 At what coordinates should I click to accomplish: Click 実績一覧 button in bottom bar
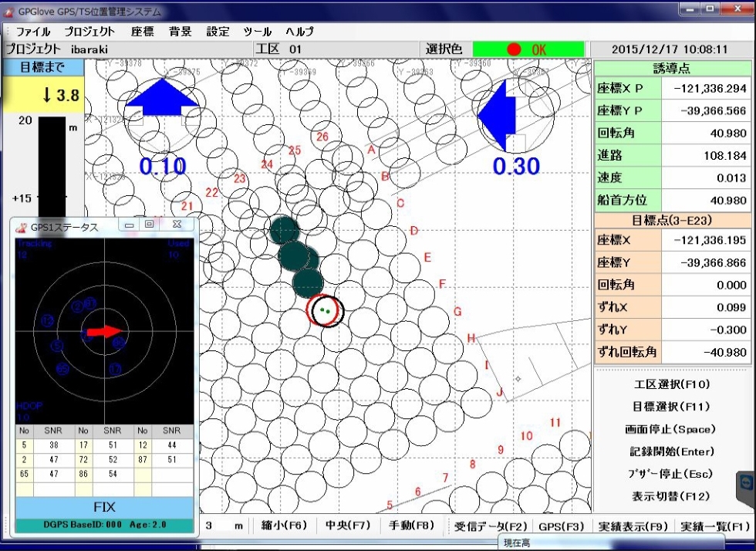[x=714, y=526]
